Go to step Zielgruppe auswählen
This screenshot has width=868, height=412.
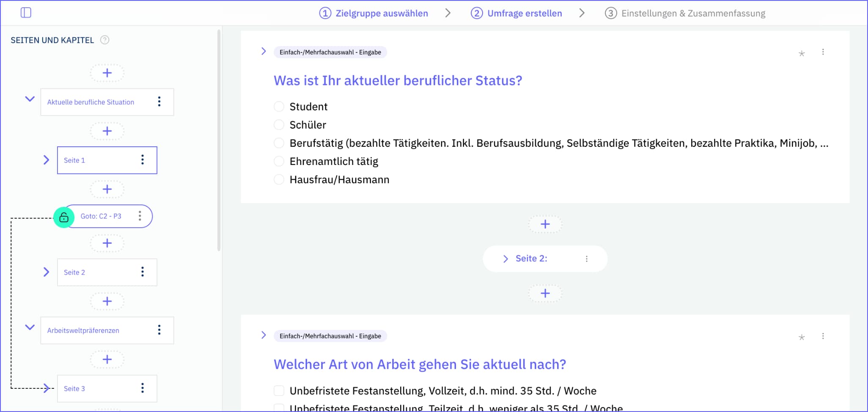[x=374, y=13]
